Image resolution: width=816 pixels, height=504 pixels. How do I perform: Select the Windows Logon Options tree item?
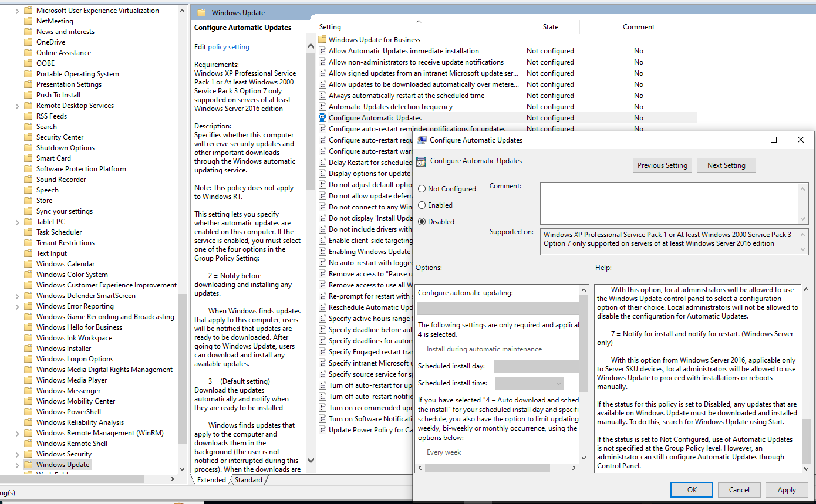(x=75, y=359)
